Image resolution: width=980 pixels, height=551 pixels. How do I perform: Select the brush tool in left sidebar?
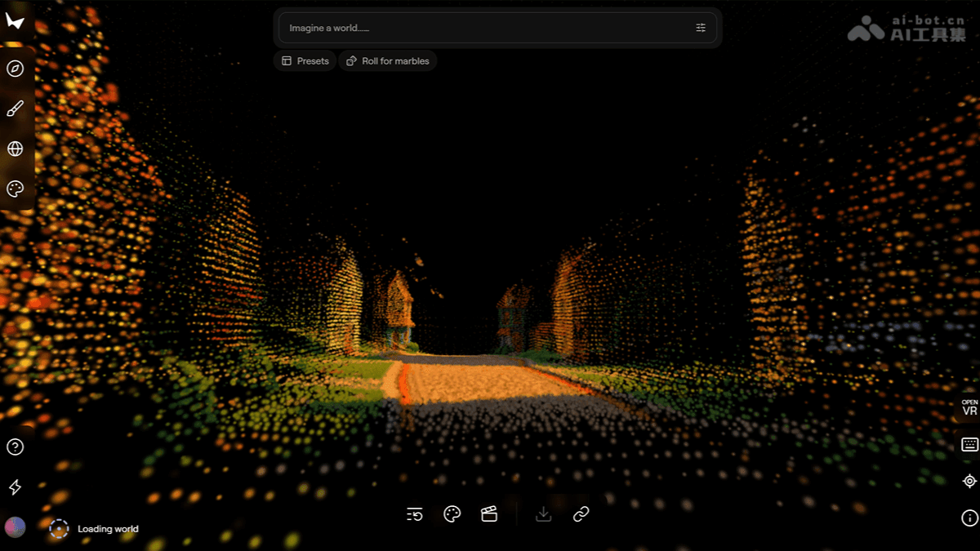pos(15,109)
